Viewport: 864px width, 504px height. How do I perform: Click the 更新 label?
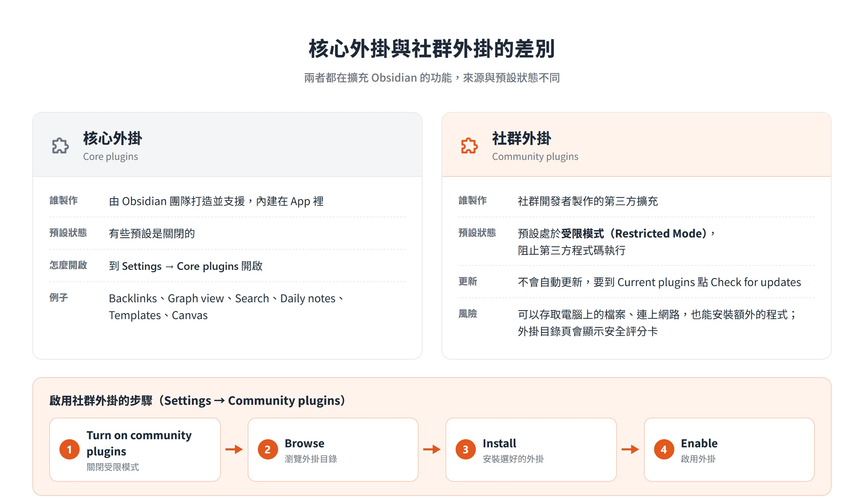pyautogui.click(x=468, y=281)
